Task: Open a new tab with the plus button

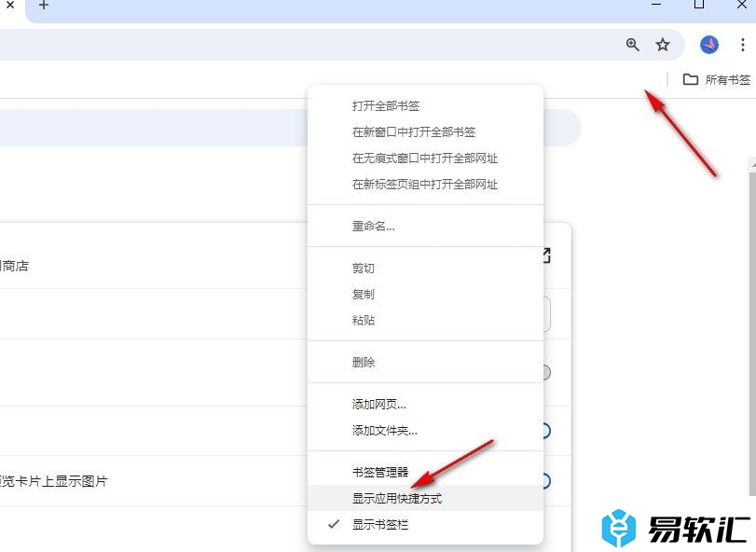Action: 43,6
